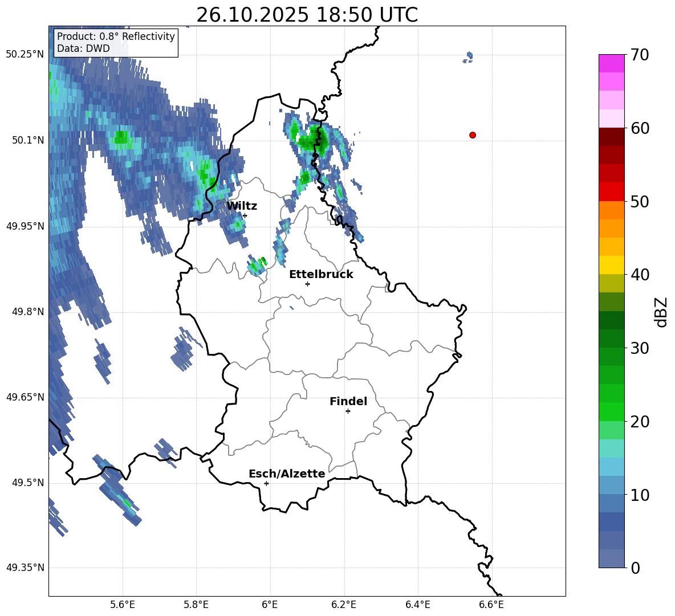Click the 49.35°N latitude label
675x616 pixels.
click(25, 568)
